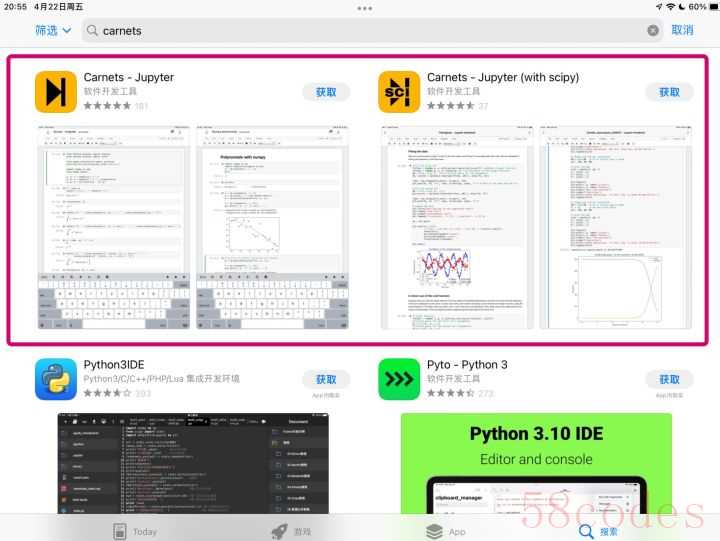
Task: Get Carnets - Jupyter (with scipy)
Action: coord(669,92)
